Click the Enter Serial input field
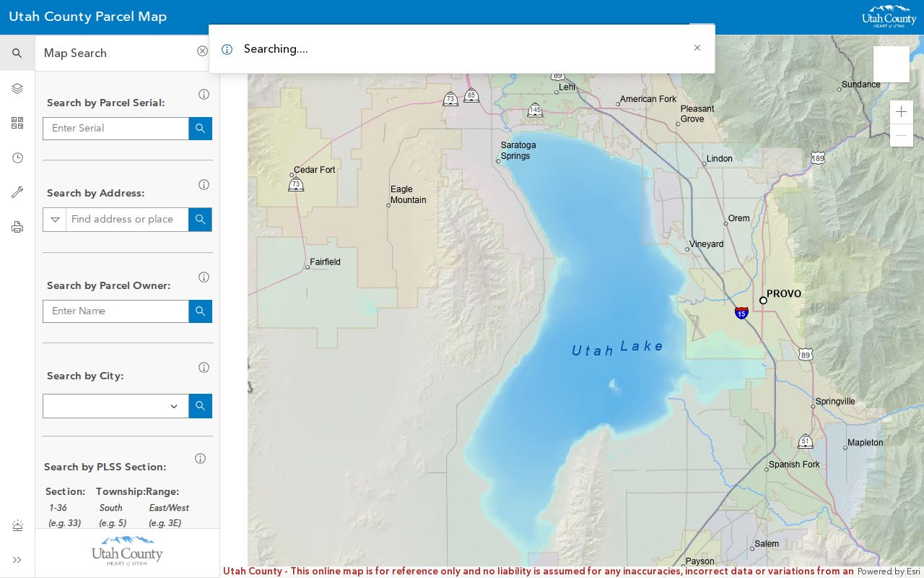The height and width of the screenshot is (578, 924). 115,129
